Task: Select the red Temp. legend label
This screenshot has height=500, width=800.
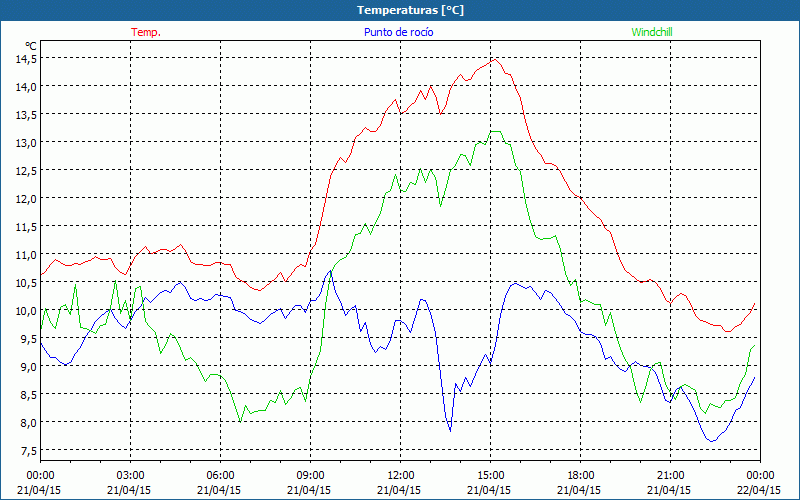Action: tap(146, 32)
